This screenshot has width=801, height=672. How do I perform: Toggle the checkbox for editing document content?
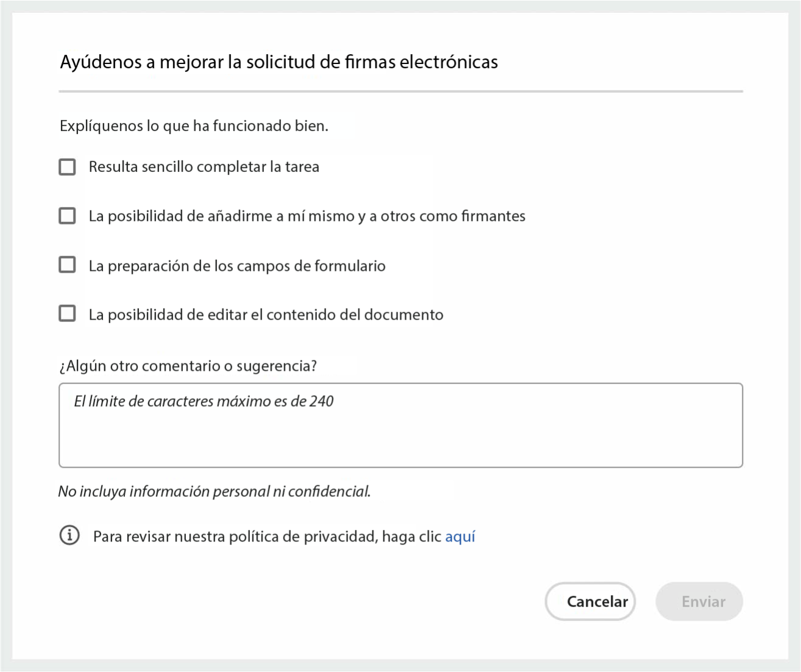click(x=67, y=313)
